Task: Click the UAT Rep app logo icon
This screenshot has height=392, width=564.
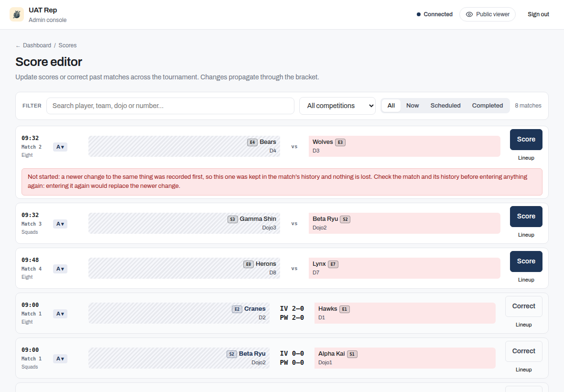Action: pyautogui.click(x=17, y=14)
